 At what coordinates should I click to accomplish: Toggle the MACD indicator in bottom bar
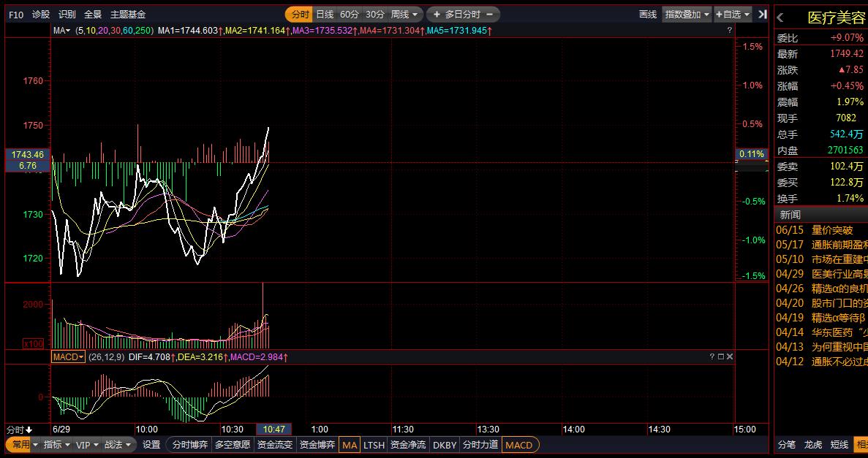[x=519, y=445]
